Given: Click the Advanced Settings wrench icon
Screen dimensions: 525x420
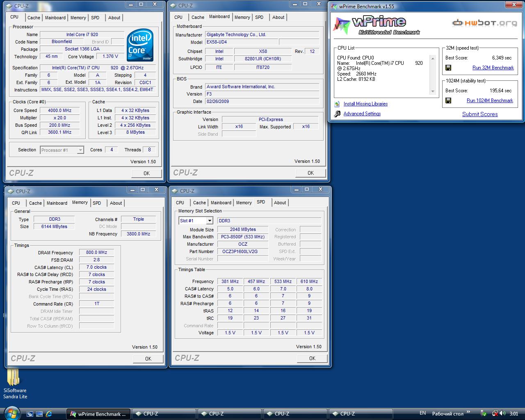Looking at the screenshot, I should 337,114.
